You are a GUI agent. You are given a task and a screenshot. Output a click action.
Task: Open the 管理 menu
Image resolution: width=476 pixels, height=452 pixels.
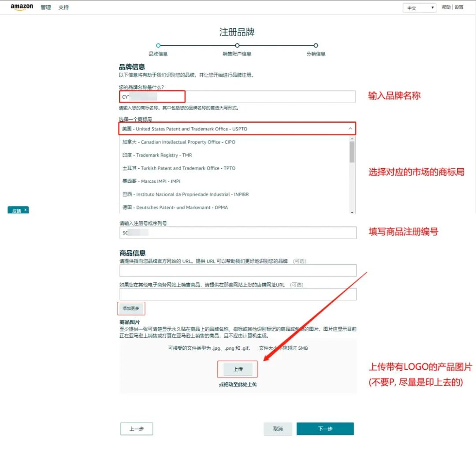tap(46, 7)
